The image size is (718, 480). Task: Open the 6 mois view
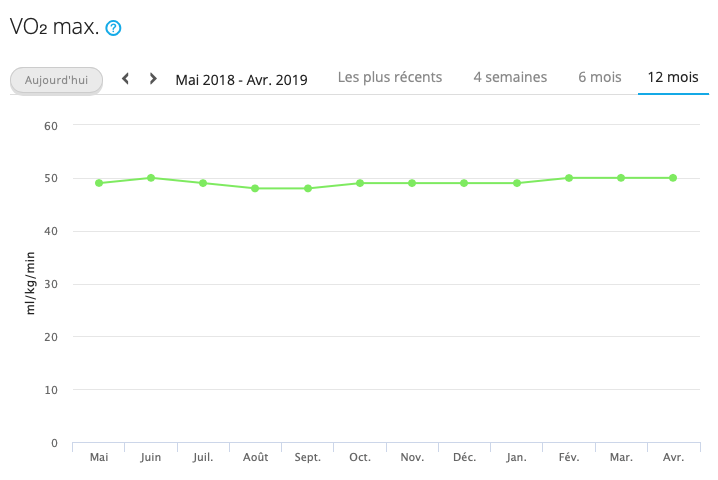599,77
